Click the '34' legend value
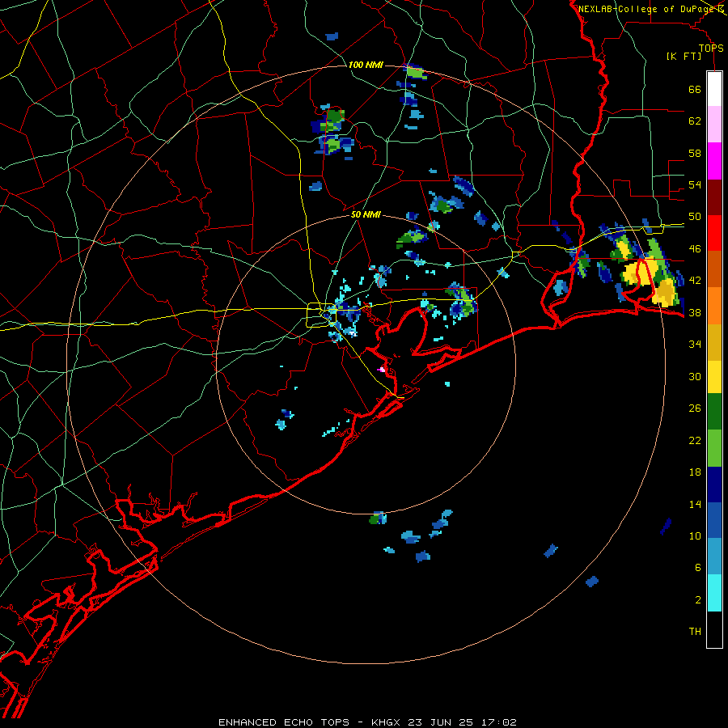The width and height of the screenshot is (728, 728). coord(695,345)
